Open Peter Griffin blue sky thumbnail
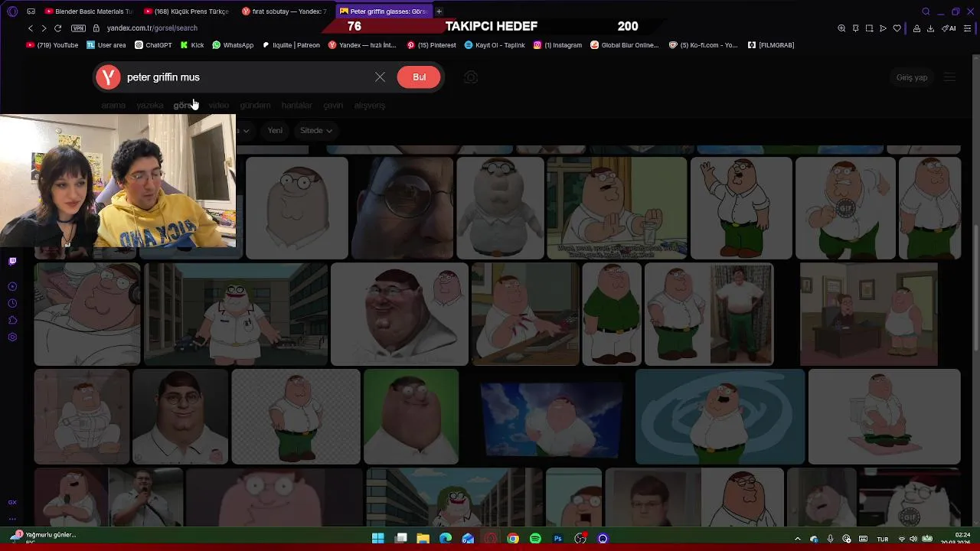The height and width of the screenshot is (551, 980). pyautogui.click(x=550, y=419)
